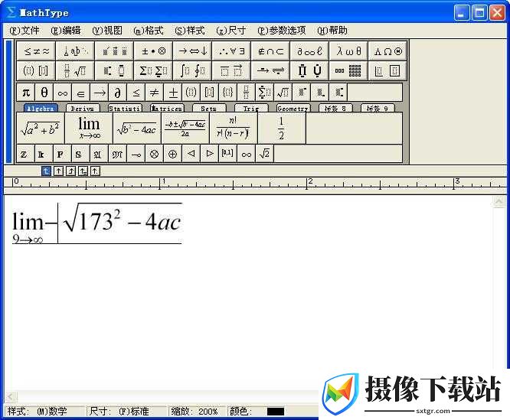The height and width of the screenshot is (420, 510).
Task: Switch to the Trig tab
Action: (251, 109)
